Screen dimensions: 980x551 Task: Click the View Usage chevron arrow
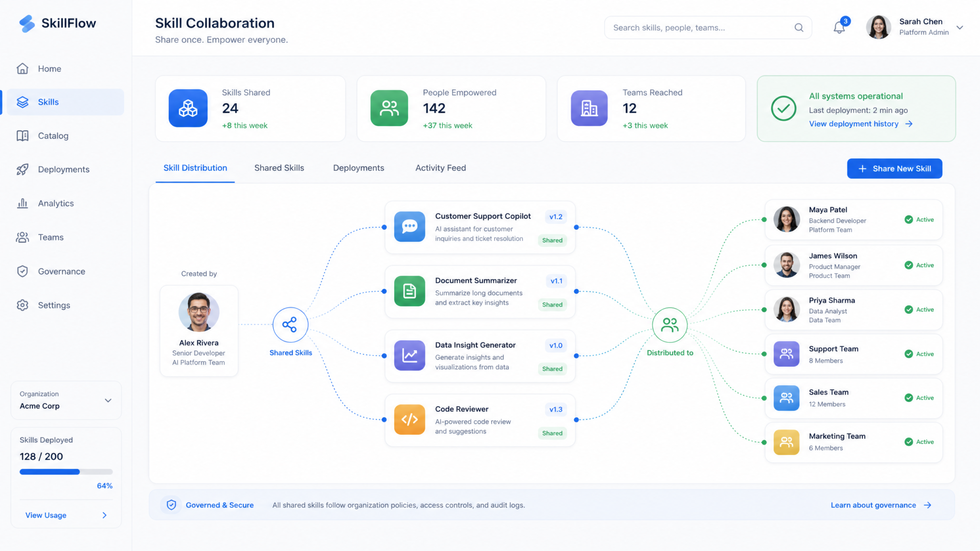104,515
